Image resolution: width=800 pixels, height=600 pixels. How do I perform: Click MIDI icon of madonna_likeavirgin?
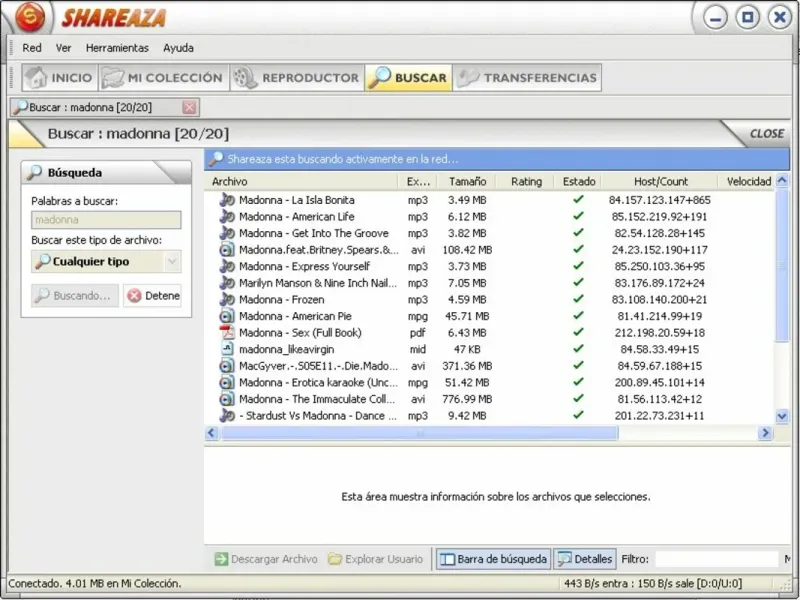click(x=227, y=349)
